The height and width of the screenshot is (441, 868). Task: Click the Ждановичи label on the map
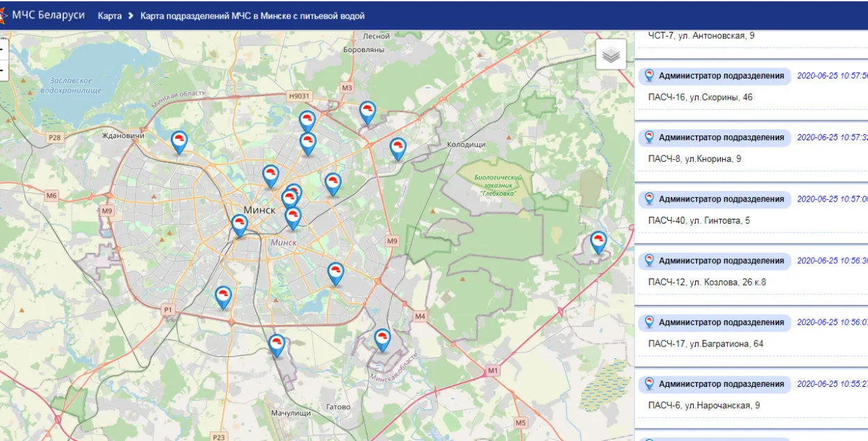(x=123, y=135)
